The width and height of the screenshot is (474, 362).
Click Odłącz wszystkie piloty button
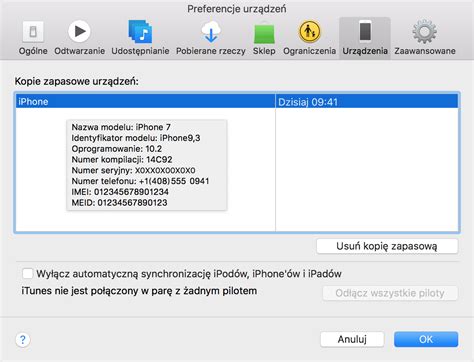coord(390,293)
